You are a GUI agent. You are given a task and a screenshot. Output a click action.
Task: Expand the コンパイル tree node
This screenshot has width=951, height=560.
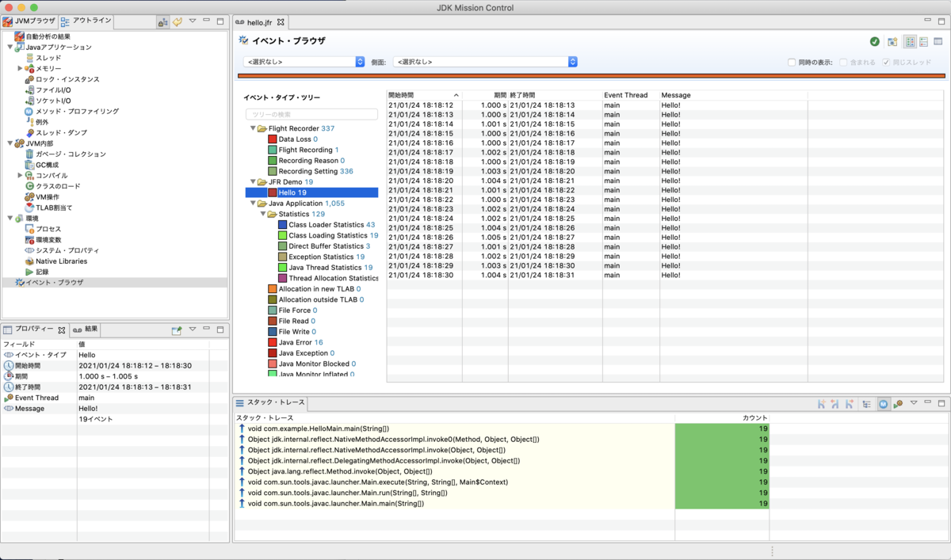pyautogui.click(x=20, y=176)
